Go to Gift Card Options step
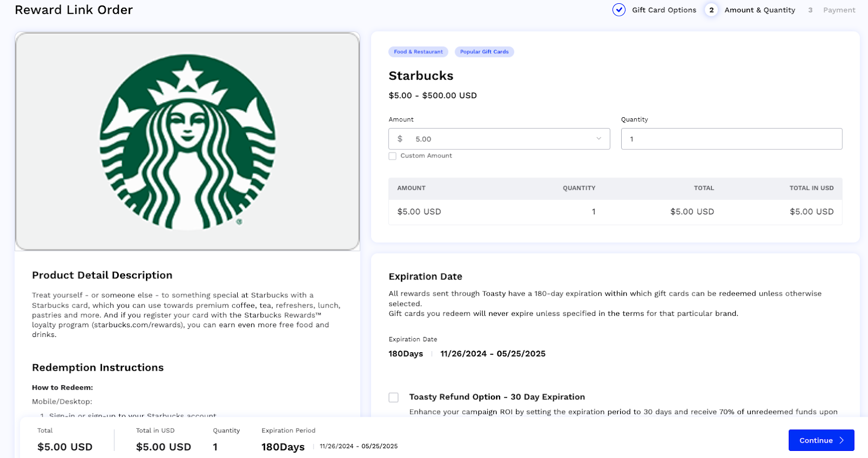This screenshot has width=868, height=458. coord(664,10)
